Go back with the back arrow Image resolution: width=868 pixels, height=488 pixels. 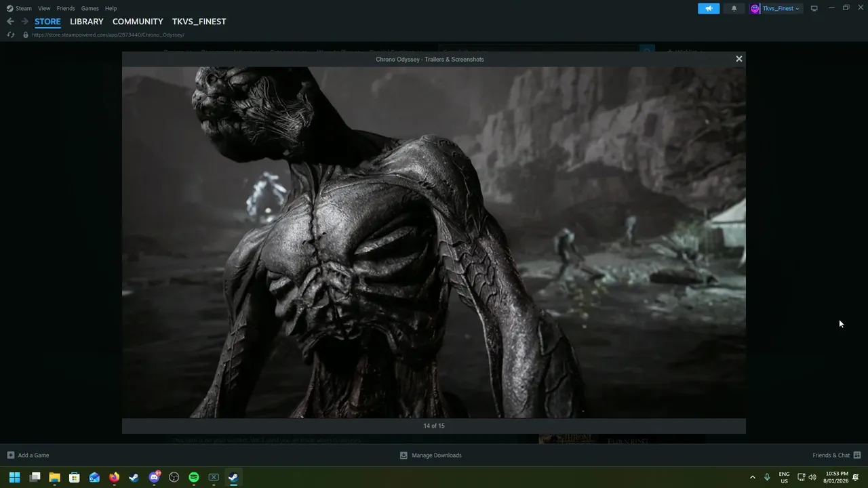10,22
